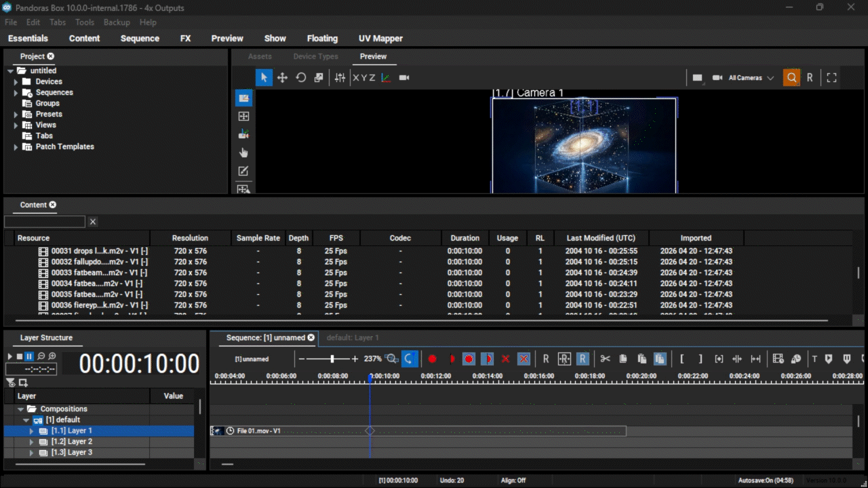Click the right bracket out-point icon
The height and width of the screenshot is (488, 868).
click(701, 359)
